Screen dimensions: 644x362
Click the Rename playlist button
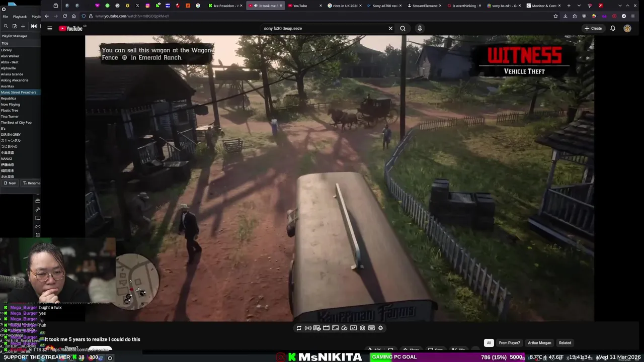click(31, 183)
